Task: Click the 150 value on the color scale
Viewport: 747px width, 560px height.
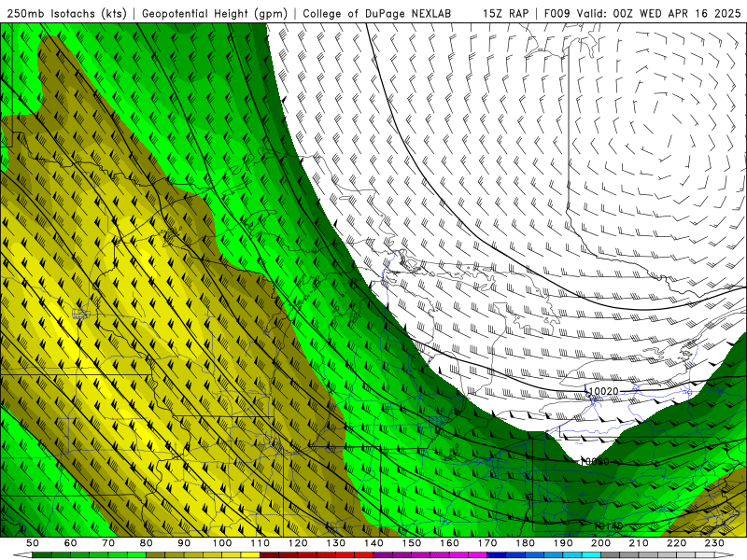Action: (x=412, y=543)
